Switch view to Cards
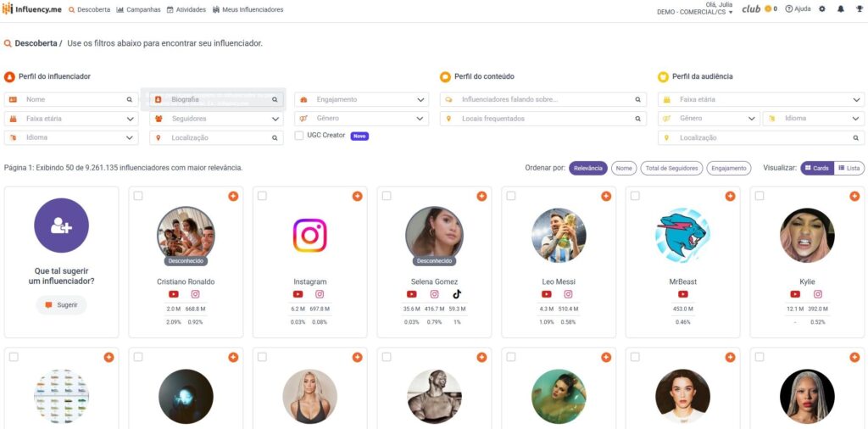Screen dimensions: 868x429 (x=817, y=168)
